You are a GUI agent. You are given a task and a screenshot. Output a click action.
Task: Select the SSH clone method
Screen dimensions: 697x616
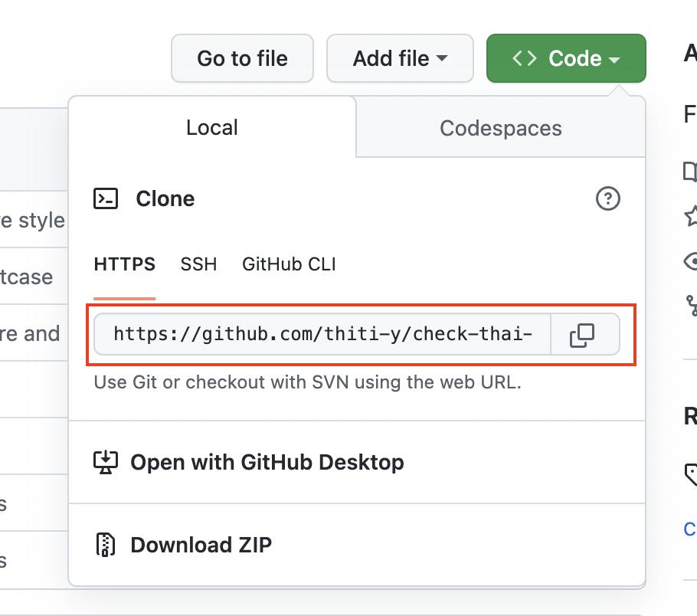(198, 264)
